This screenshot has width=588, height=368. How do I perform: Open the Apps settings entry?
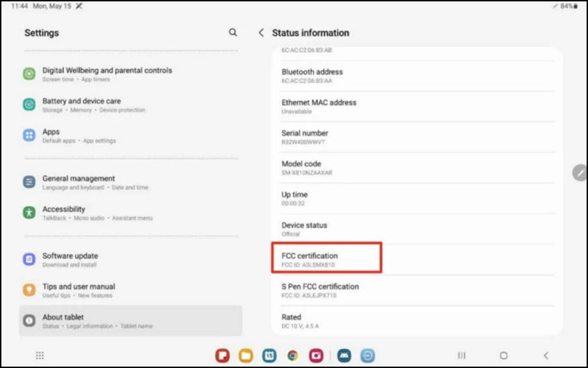(131, 135)
